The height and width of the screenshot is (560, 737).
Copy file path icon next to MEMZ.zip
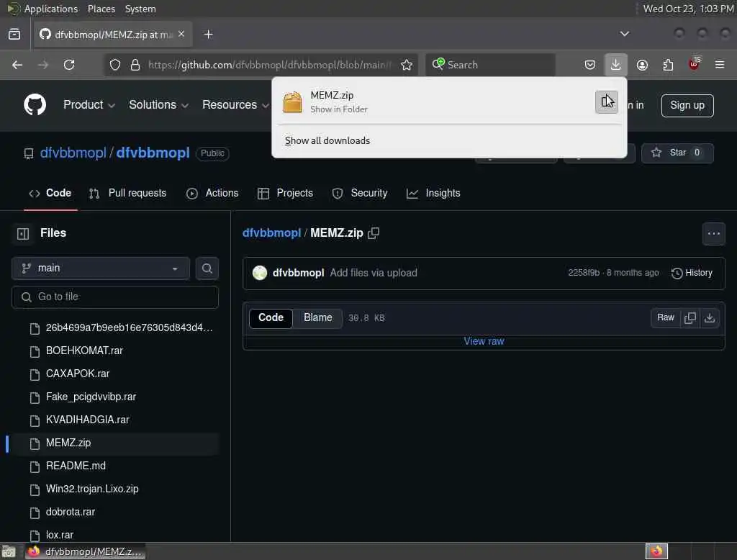(374, 233)
